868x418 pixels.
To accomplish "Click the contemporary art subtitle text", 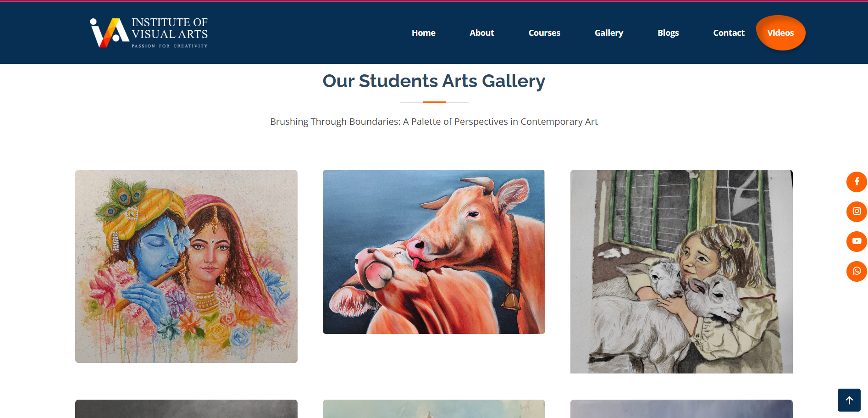I will pyautogui.click(x=434, y=122).
